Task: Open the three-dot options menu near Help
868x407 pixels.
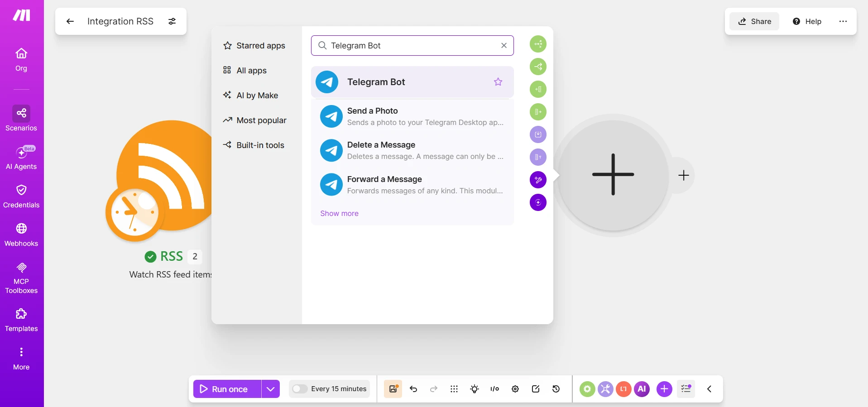Action: pos(843,21)
